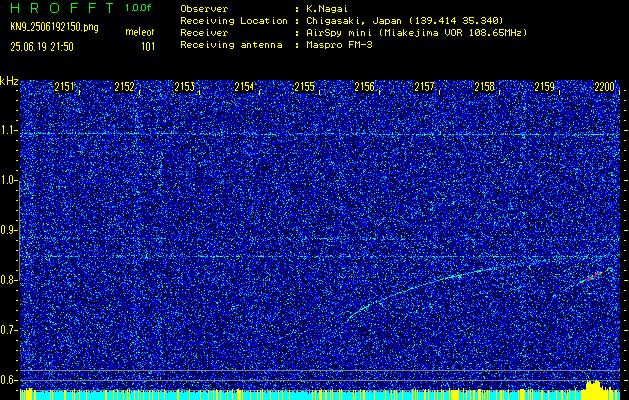Click the 25.06.19 21:50 timestamp
Screen dimensions: 629x400
pos(42,47)
